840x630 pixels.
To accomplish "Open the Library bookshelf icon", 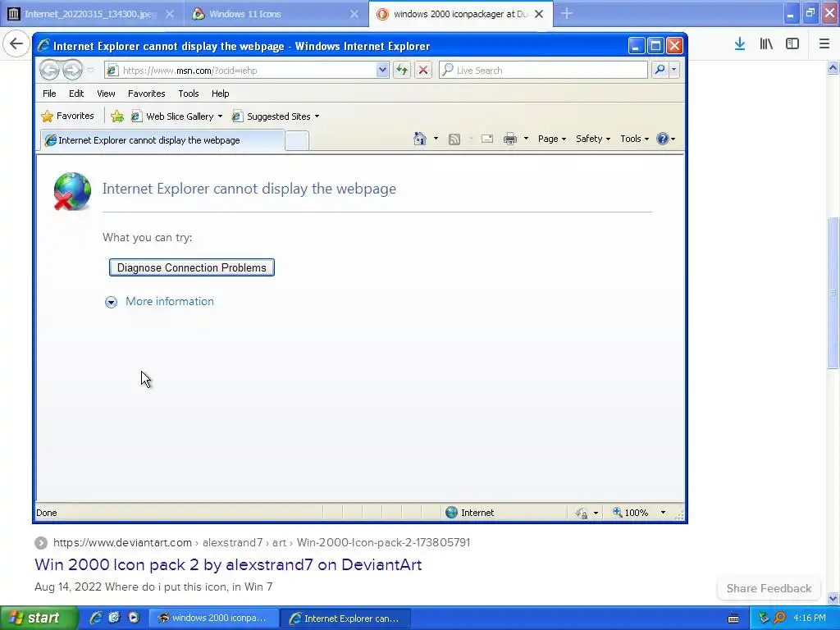I will [x=766, y=44].
